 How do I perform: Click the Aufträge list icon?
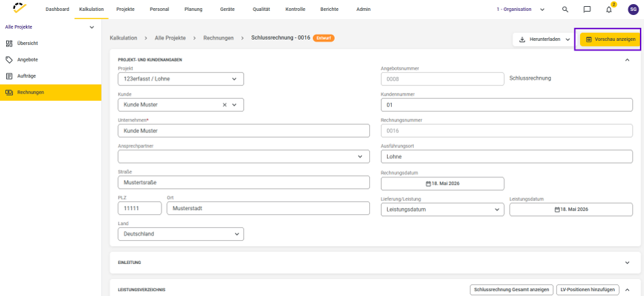(x=9, y=76)
